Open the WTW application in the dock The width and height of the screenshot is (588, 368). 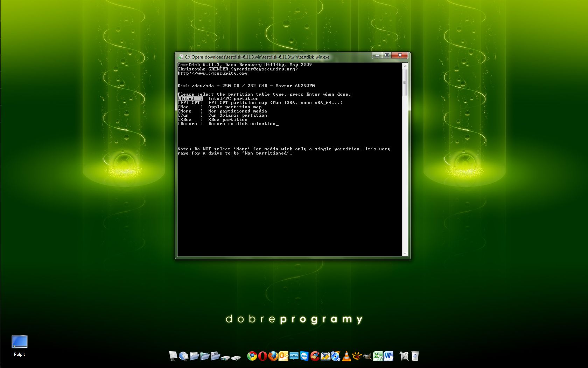coord(294,356)
